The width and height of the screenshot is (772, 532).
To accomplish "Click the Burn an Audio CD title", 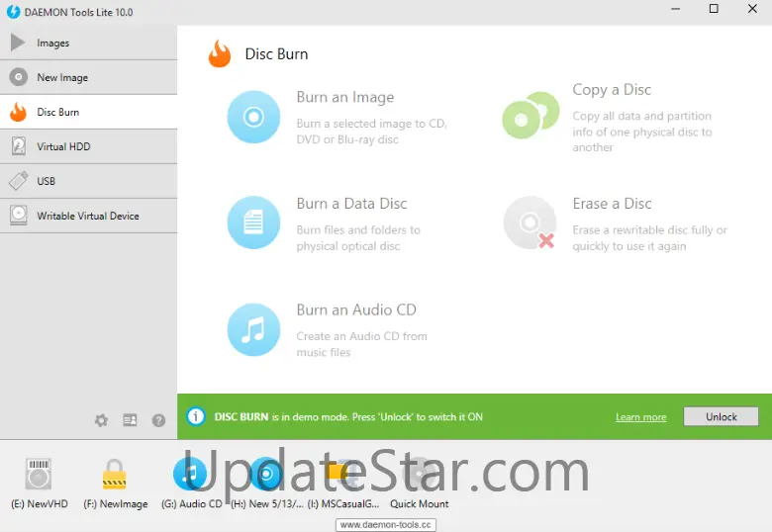I will [x=356, y=310].
